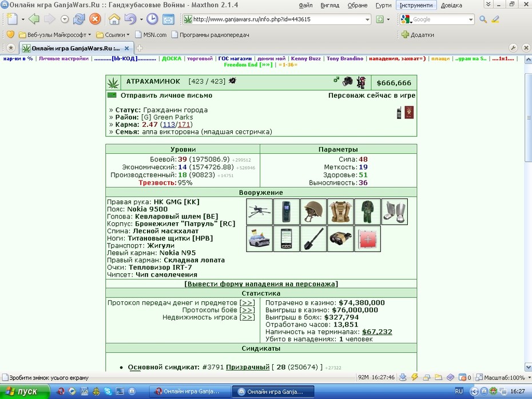
Task: Click the Kevlar helmet item icon
Action: tap(313, 212)
